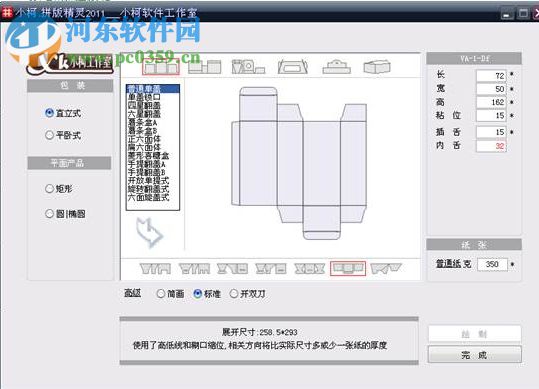
Task: Pick the third flap style icon in bottom row
Action: [x=232, y=269]
